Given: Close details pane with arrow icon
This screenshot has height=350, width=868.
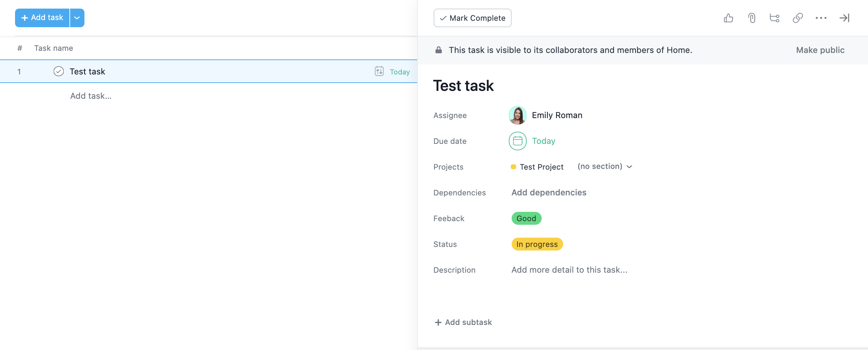Looking at the screenshot, I should [844, 18].
